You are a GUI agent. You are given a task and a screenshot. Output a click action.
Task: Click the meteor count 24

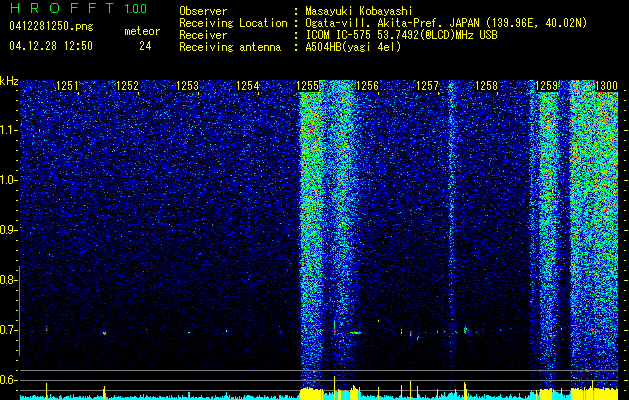click(145, 46)
